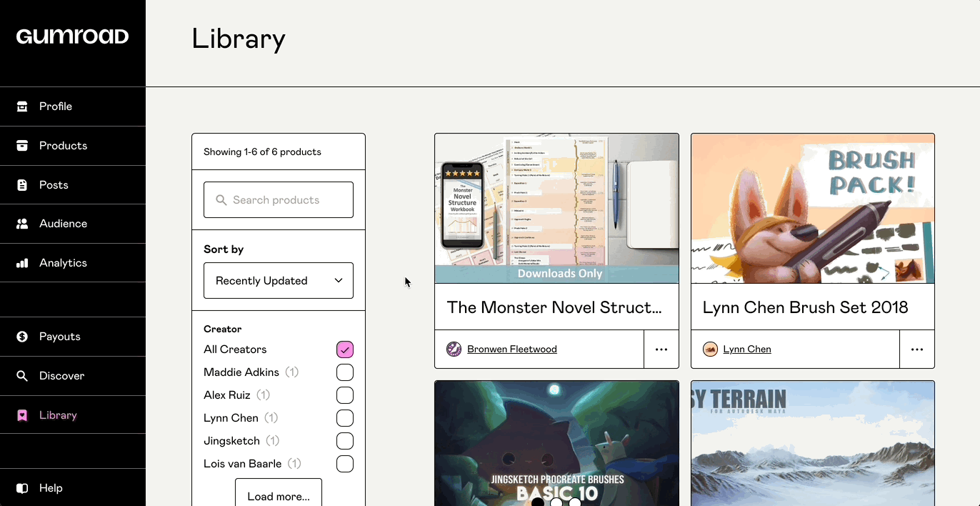Open the Products menu item
980x506 pixels.
(73, 146)
